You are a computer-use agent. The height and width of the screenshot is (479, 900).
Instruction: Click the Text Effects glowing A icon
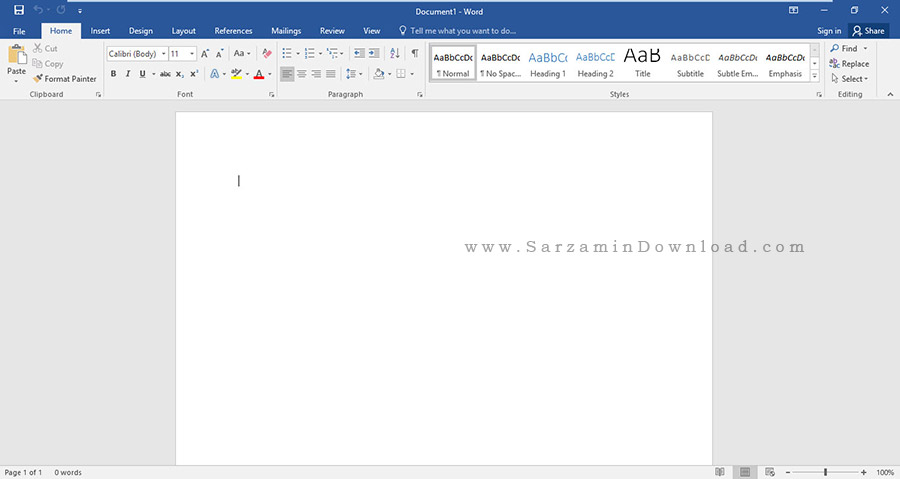[x=215, y=74]
